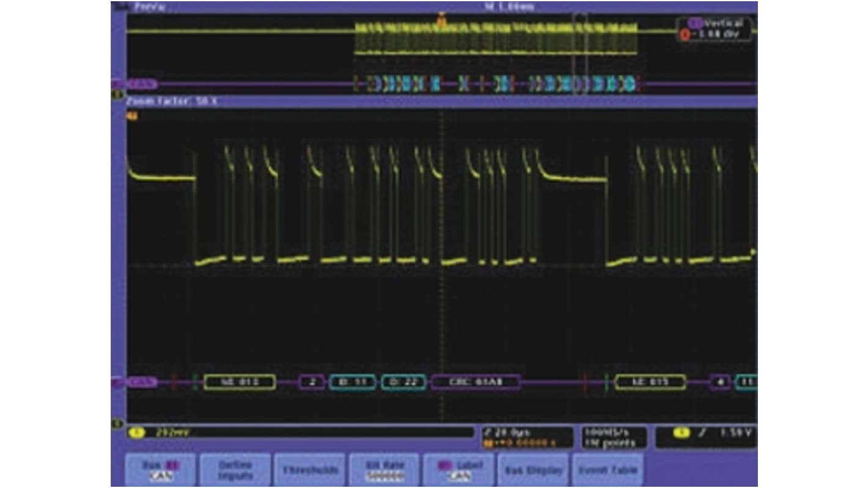868x488 pixels.
Task: Open the Event Table button
Action: (608, 470)
